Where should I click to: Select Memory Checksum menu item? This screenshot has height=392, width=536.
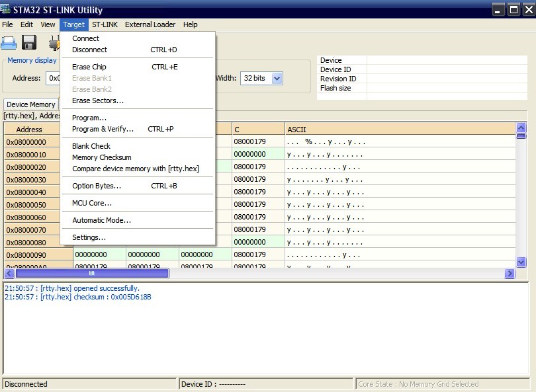(138, 157)
